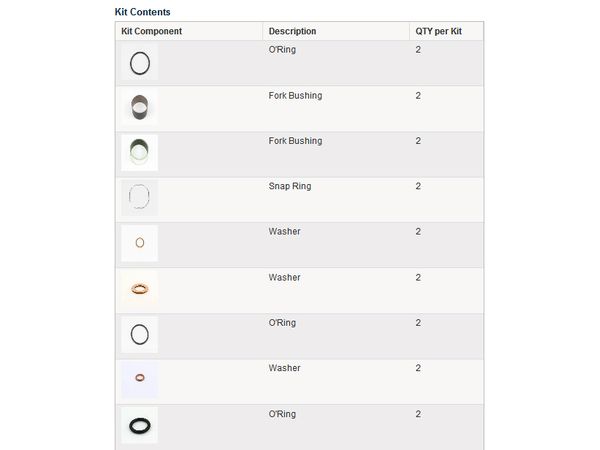Click the first Fork Bushing description
Image resolution: width=600 pixels, height=450 pixels.
click(x=295, y=96)
